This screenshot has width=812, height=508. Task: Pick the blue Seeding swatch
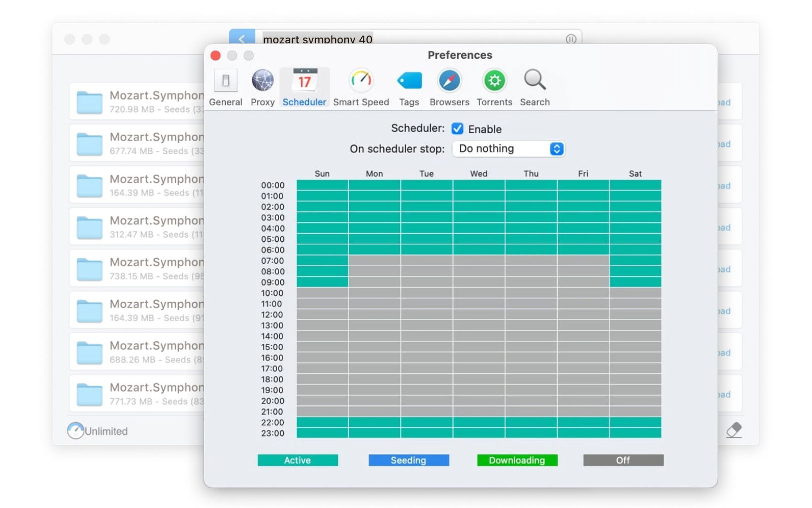[x=409, y=460]
